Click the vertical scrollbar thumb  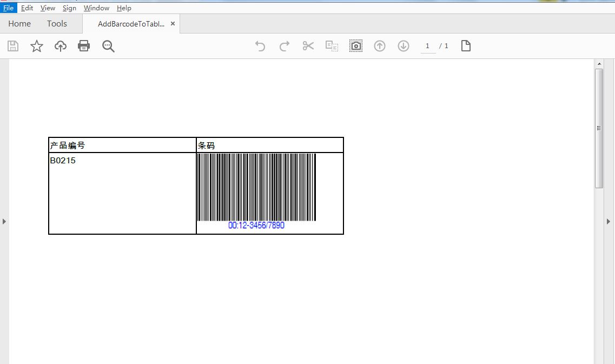[x=599, y=128]
